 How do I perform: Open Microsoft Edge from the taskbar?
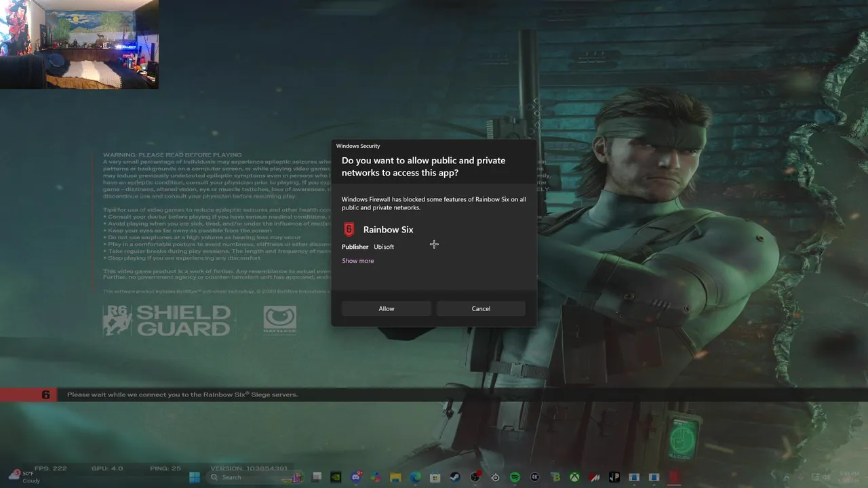[x=415, y=477]
